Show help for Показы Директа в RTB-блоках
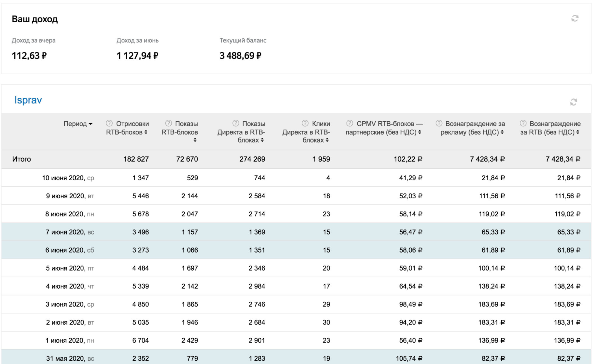610x364 pixels. click(236, 123)
